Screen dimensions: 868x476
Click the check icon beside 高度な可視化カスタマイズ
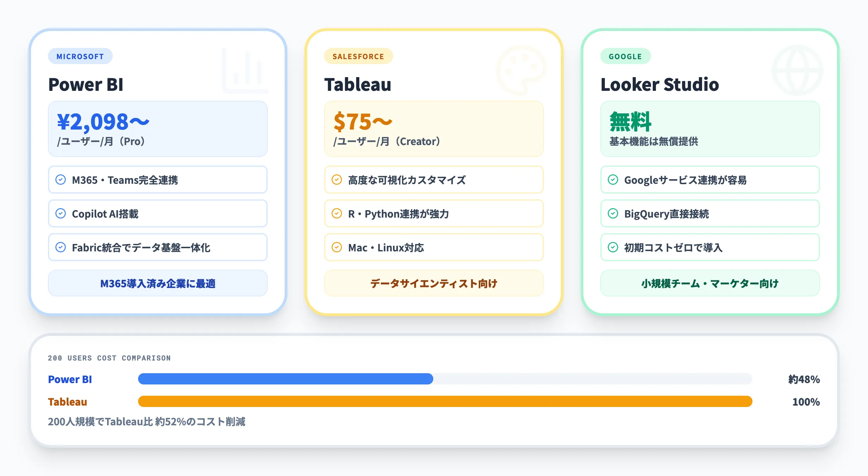coord(337,180)
